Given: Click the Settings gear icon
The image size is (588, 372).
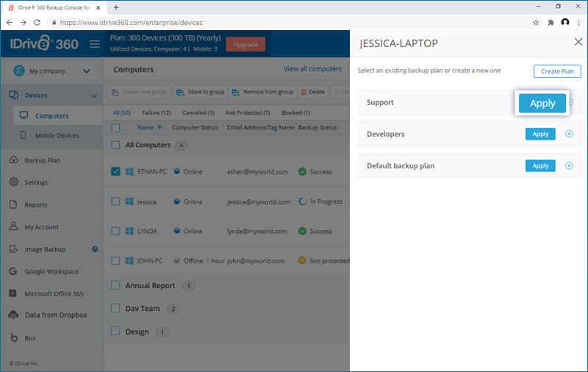Looking at the screenshot, I should (x=13, y=182).
